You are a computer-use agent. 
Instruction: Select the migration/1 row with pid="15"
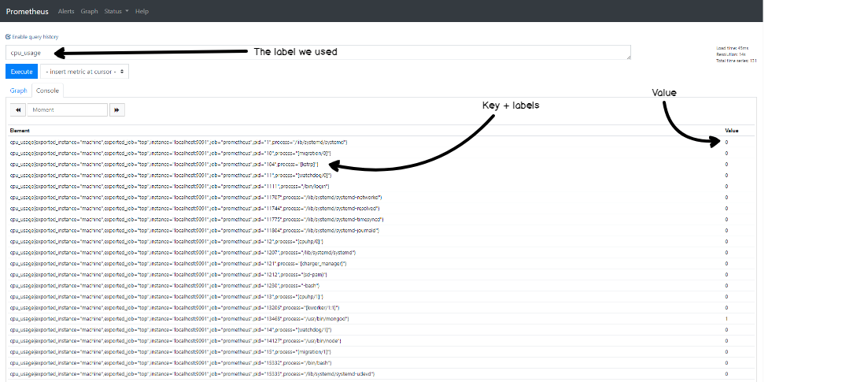click(x=382, y=352)
